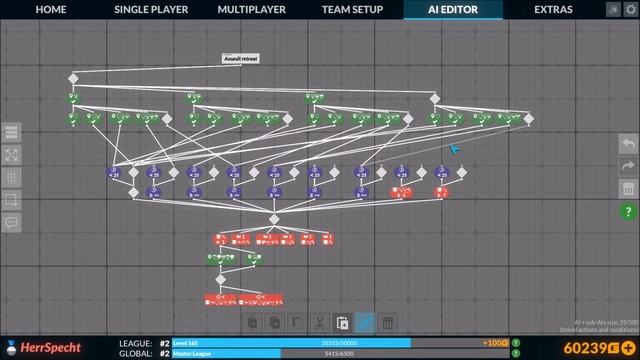
Task: Switch to the SINGLE PLAYER tab
Action: pyautogui.click(x=151, y=9)
